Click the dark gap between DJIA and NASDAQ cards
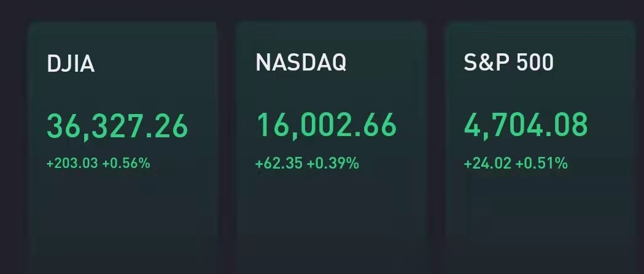Image resolution: width=644 pixels, height=274 pixels. coord(227,140)
